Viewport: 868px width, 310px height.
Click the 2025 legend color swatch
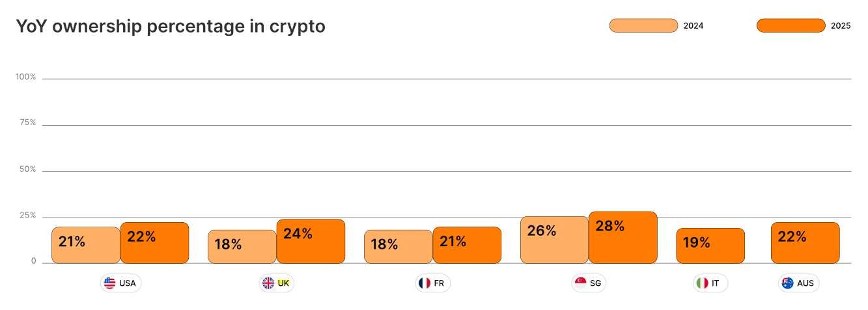pos(791,25)
